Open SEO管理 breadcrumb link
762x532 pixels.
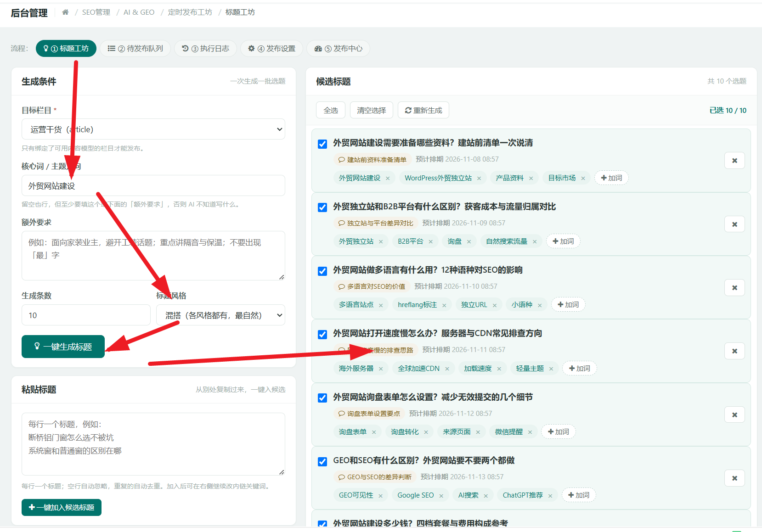(96, 12)
